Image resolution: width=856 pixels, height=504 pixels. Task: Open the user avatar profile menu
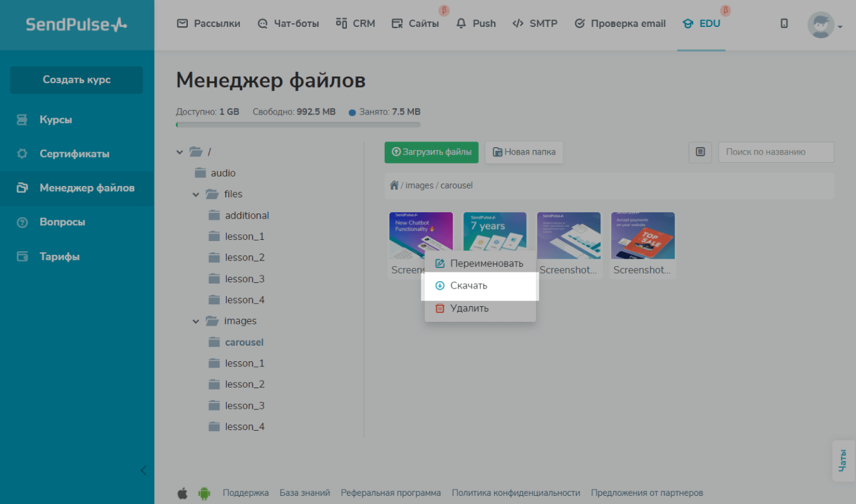[x=824, y=25]
